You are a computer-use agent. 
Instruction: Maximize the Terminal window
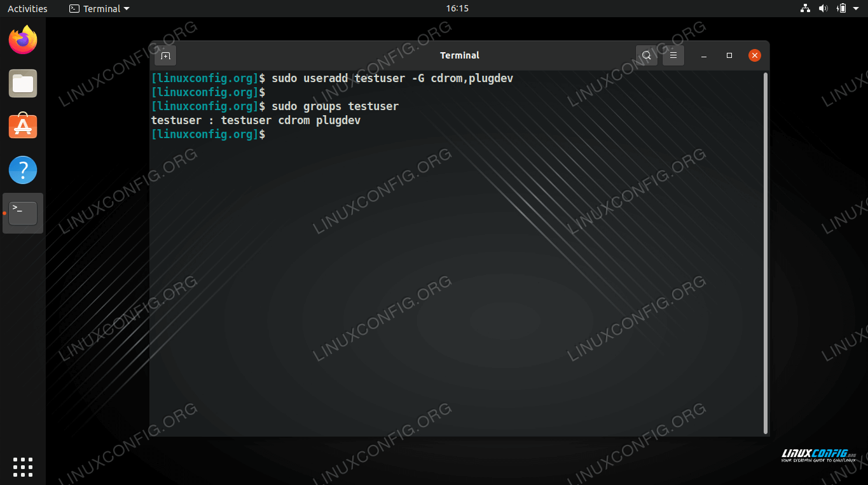729,55
